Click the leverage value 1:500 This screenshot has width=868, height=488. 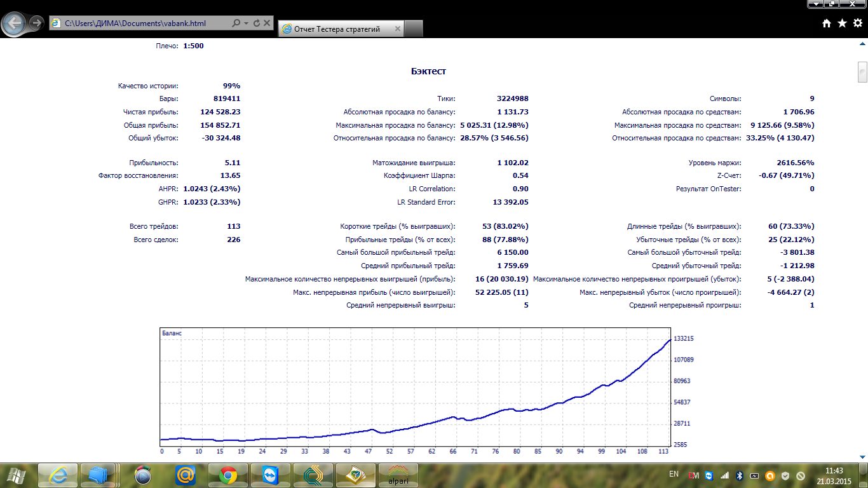point(193,46)
